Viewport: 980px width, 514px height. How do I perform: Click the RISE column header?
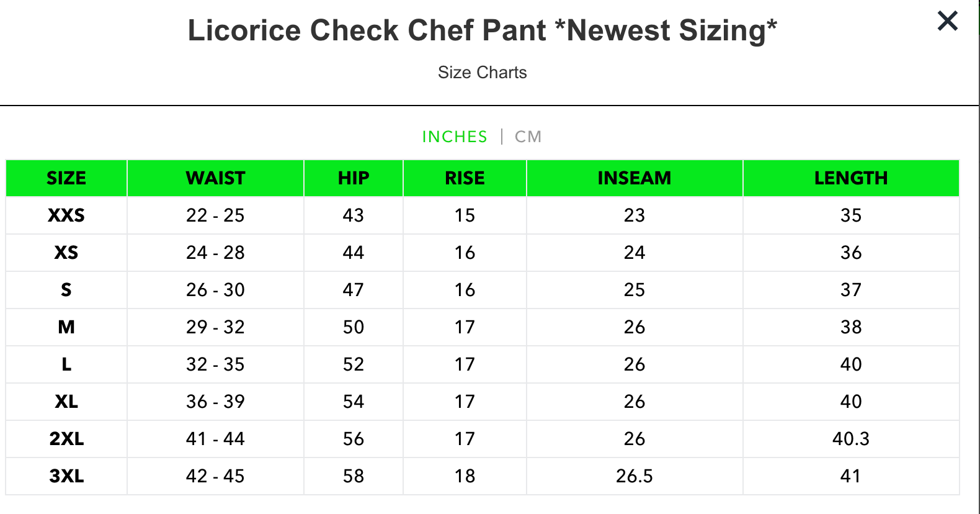[465, 178]
